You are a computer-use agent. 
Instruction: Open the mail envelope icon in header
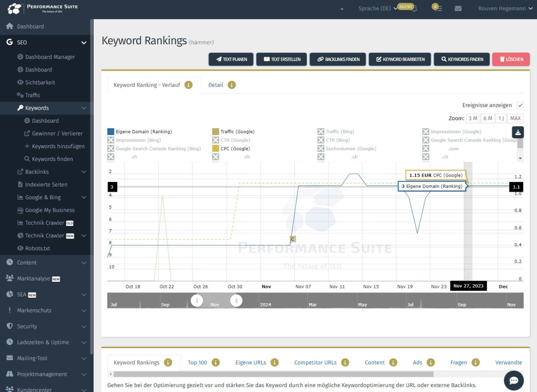tap(458, 8)
